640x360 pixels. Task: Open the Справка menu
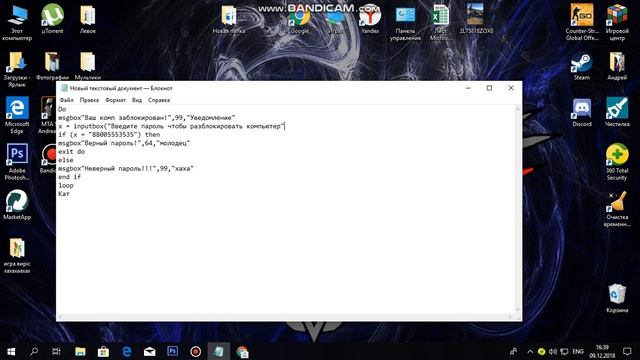coord(159,100)
